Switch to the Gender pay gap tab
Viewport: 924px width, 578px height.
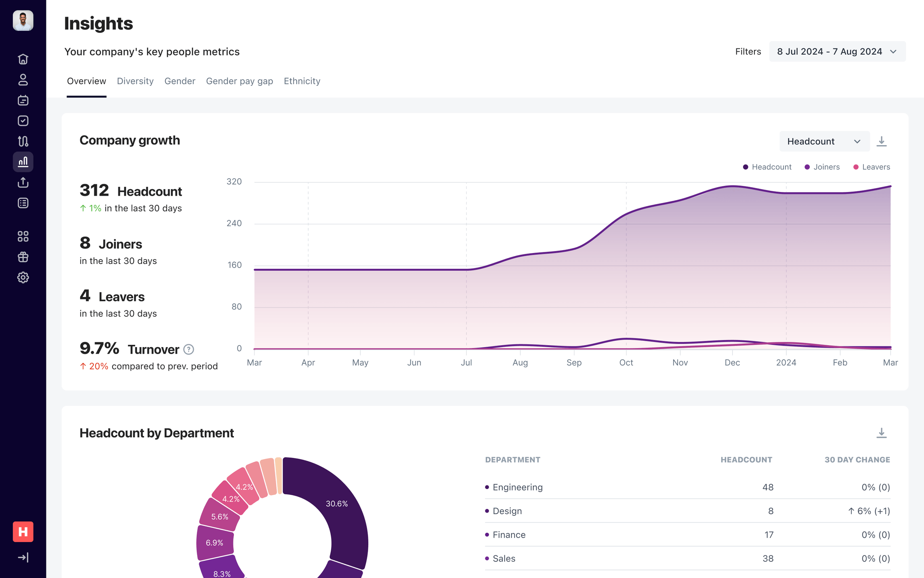point(239,81)
